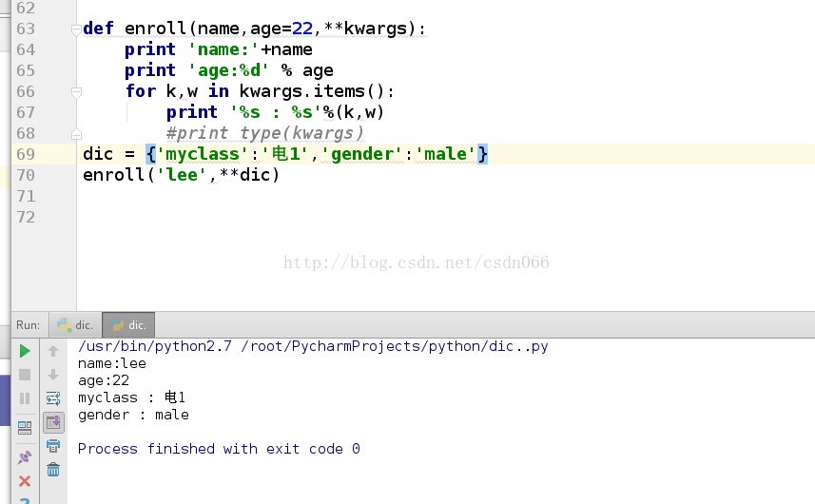Click the 'Run:' panel label

[29, 324]
